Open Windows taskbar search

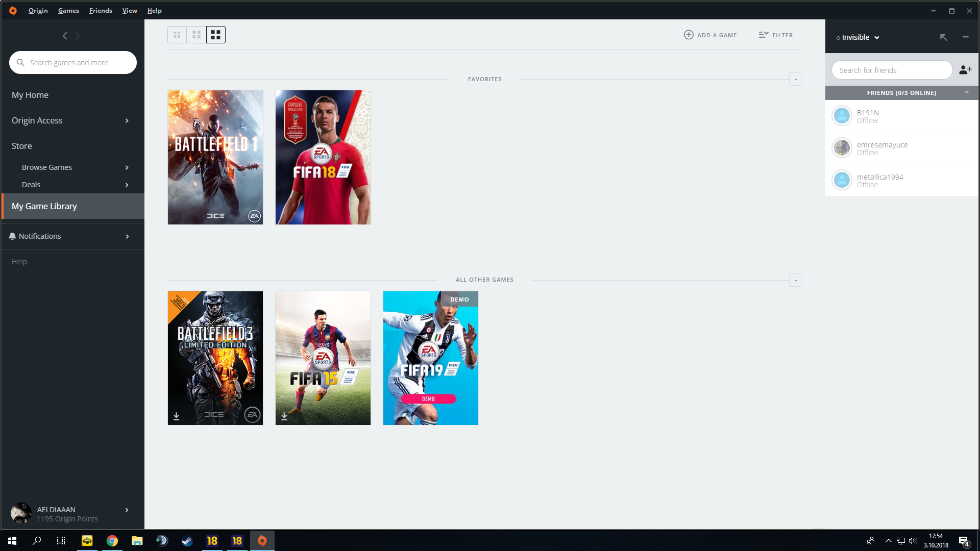[37, 541]
